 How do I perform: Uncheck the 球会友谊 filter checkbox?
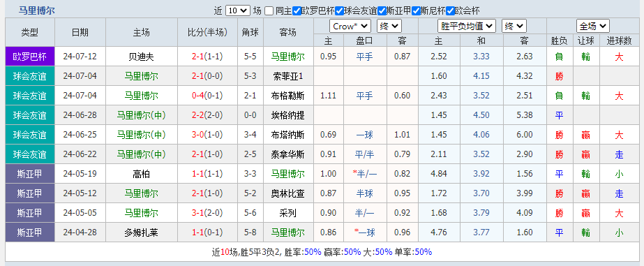click(339, 10)
